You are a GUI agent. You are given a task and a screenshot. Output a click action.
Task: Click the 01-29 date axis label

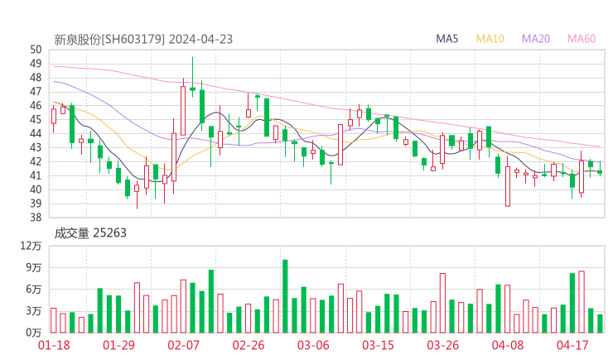(x=118, y=345)
